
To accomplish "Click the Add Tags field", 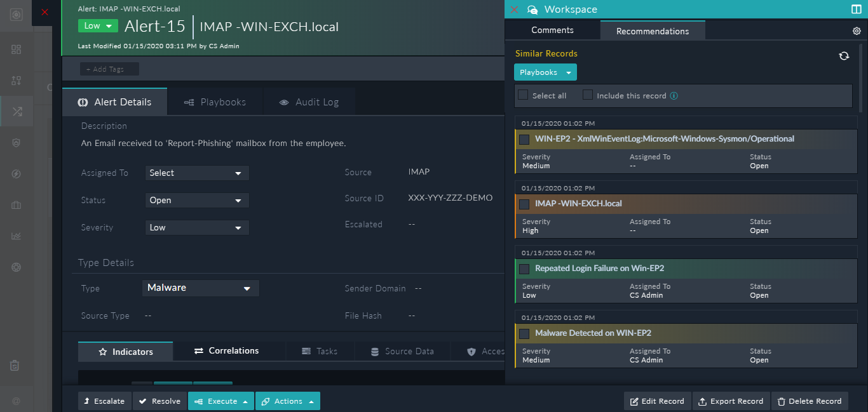I will point(109,69).
